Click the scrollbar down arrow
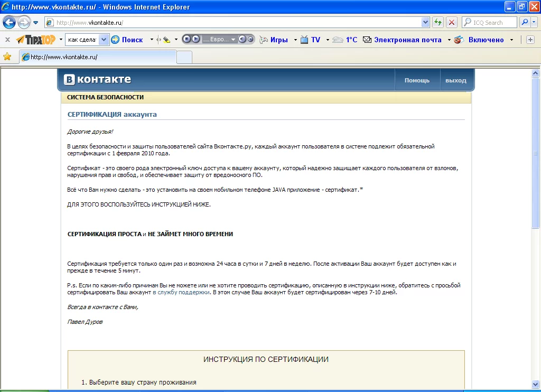541x392 pixels. pos(535,384)
